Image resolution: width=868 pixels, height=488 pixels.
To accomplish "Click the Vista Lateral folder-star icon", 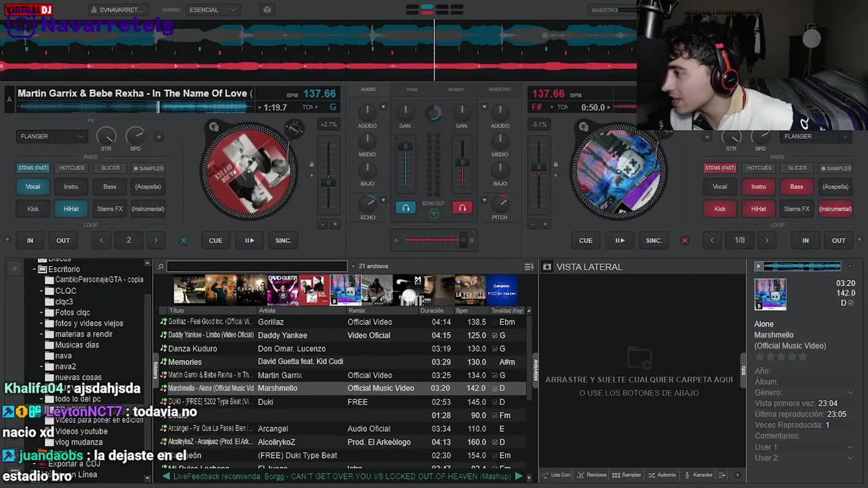I will click(x=547, y=266).
